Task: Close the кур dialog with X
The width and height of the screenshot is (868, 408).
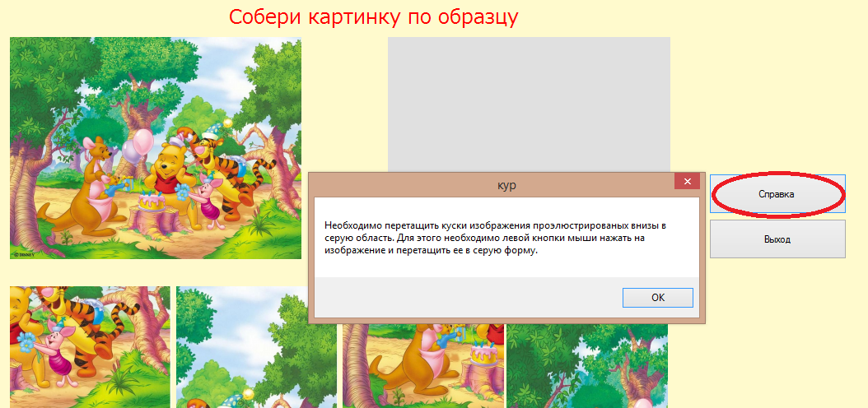Action: coord(688,181)
